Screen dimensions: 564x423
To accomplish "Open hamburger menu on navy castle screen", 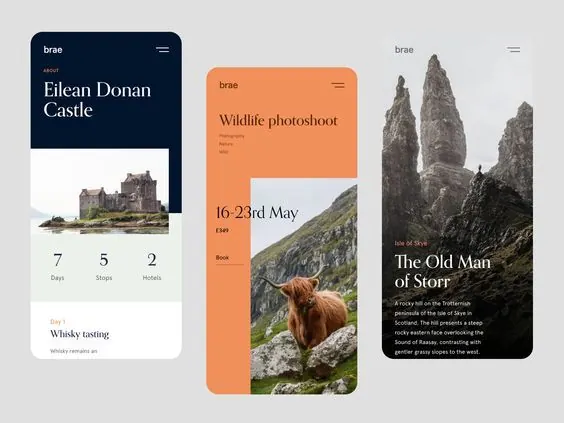I will click(163, 50).
